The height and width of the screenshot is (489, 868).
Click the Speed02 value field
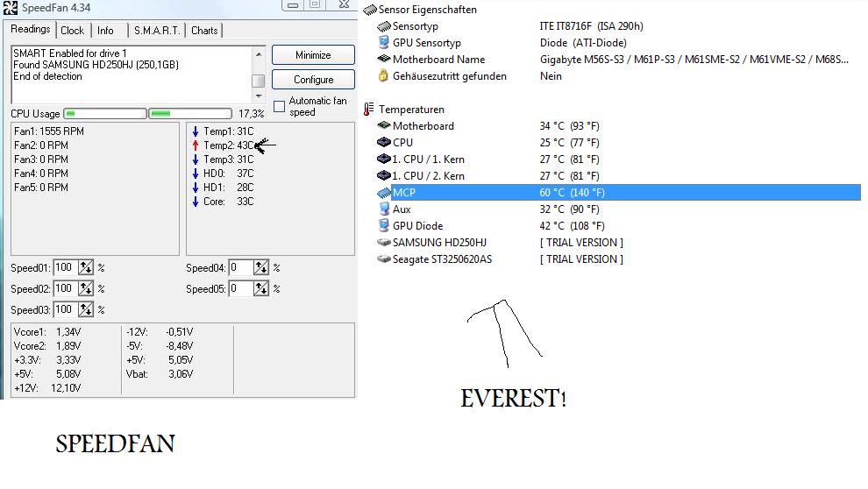coord(66,288)
